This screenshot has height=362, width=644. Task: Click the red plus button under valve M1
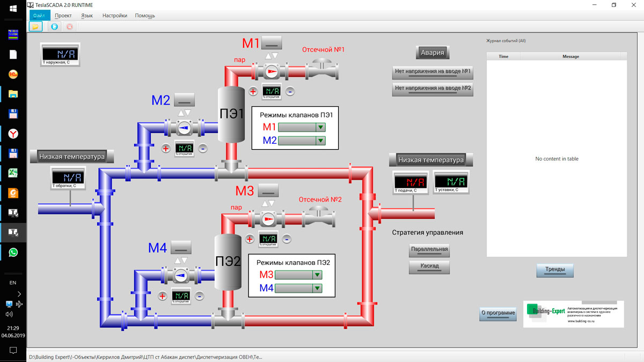coord(253,91)
